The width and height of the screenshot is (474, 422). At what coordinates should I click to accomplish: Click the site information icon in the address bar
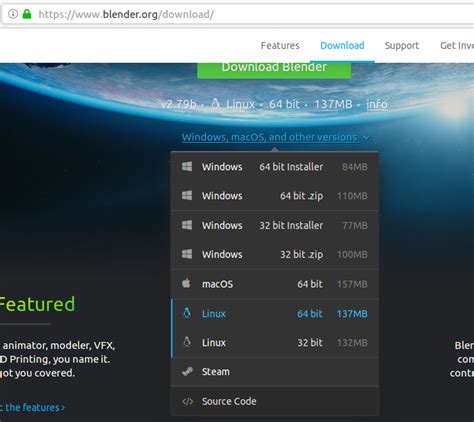tap(13, 14)
